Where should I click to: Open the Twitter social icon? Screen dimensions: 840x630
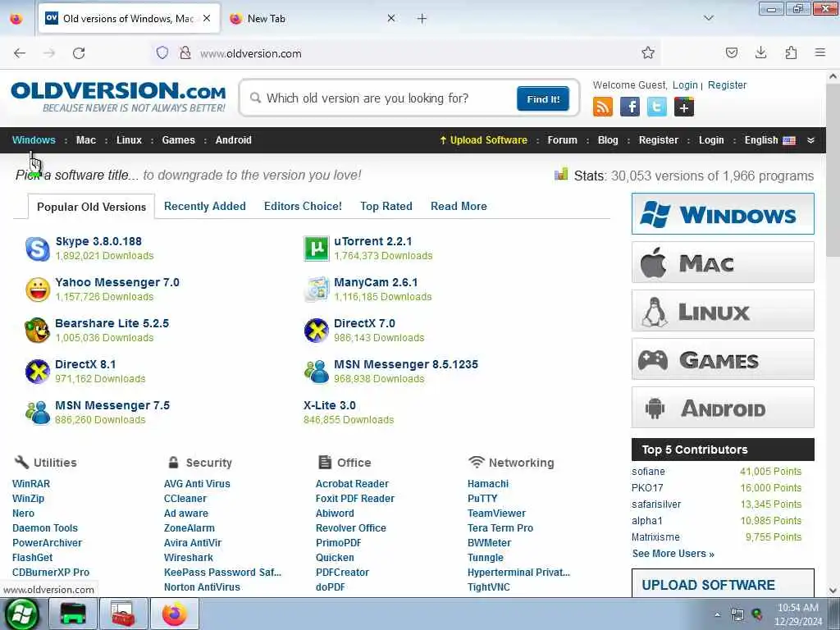click(x=657, y=107)
